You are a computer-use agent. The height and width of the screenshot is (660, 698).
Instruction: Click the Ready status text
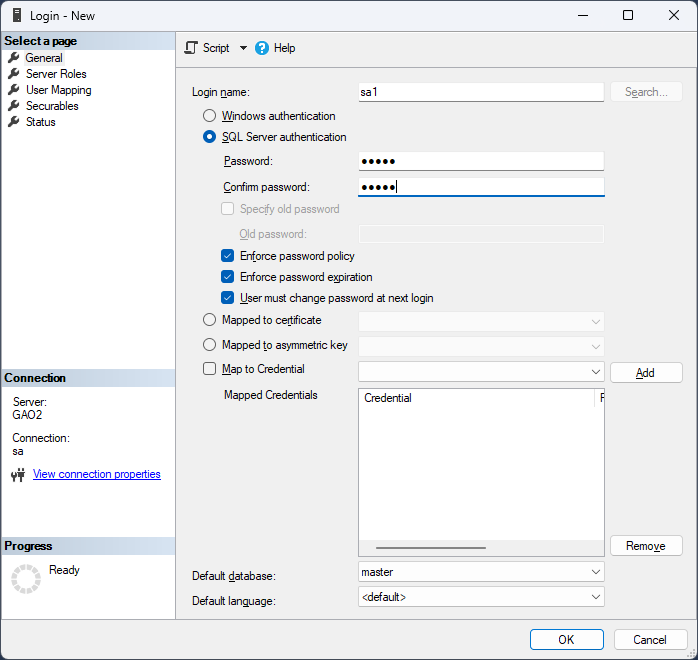click(64, 570)
